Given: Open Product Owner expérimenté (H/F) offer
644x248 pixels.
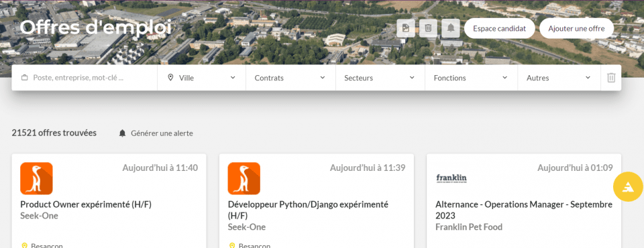Looking at the screenshot, I should coord(86,204).
